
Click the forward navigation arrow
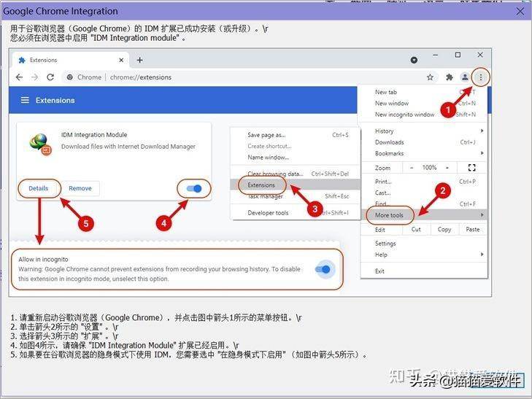(34, 77)
